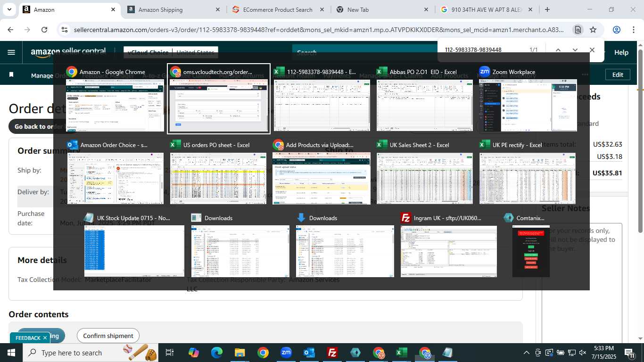Open taskbar clock showing 5:33 PM
Image resolution: width=644 pixels, height=362 pixels.
pos(604,353)
